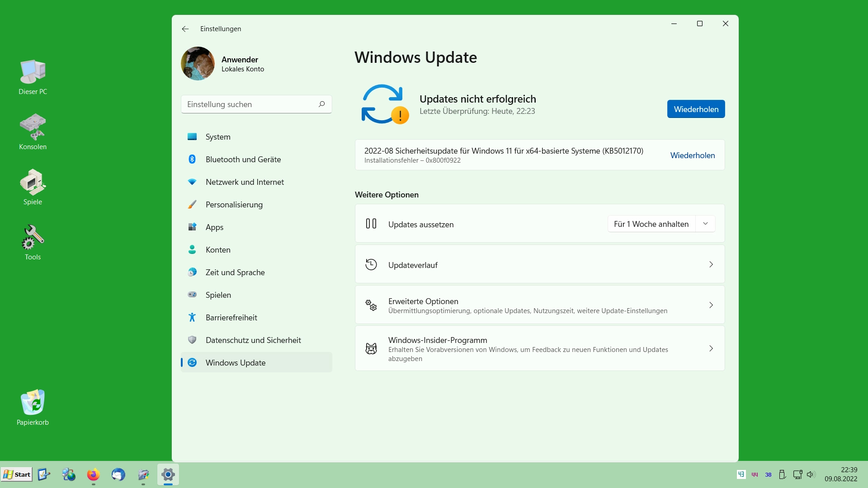Open Windows-Insider-Programm page
Viewport: 868px width, 488px height.
point(540,348)
